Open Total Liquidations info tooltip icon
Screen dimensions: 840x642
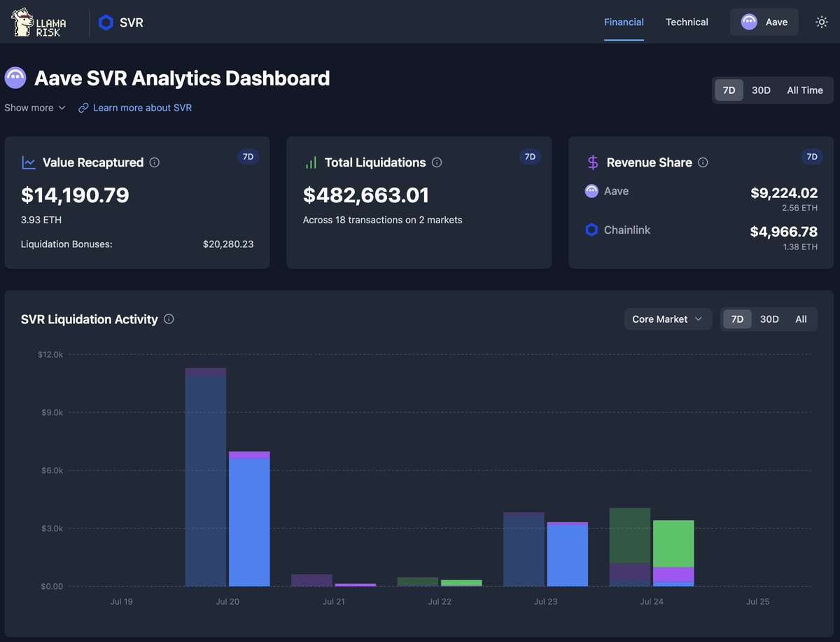point(437,162)
